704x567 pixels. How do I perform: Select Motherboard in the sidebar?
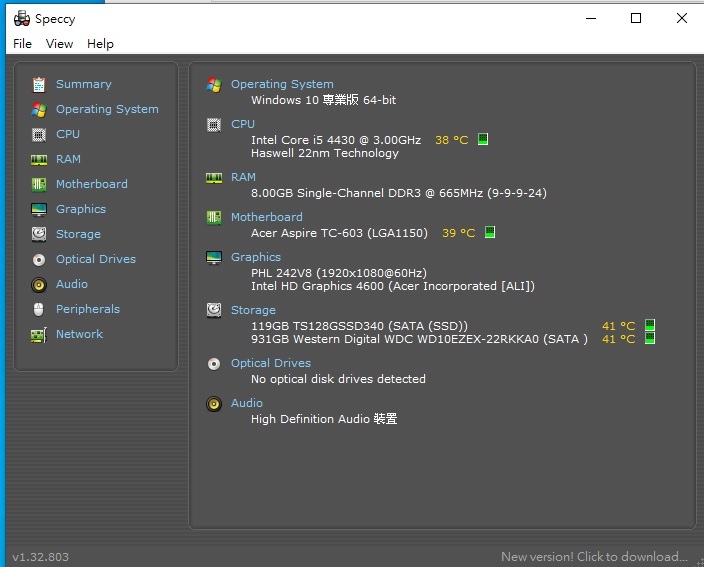tap(92, 184)
